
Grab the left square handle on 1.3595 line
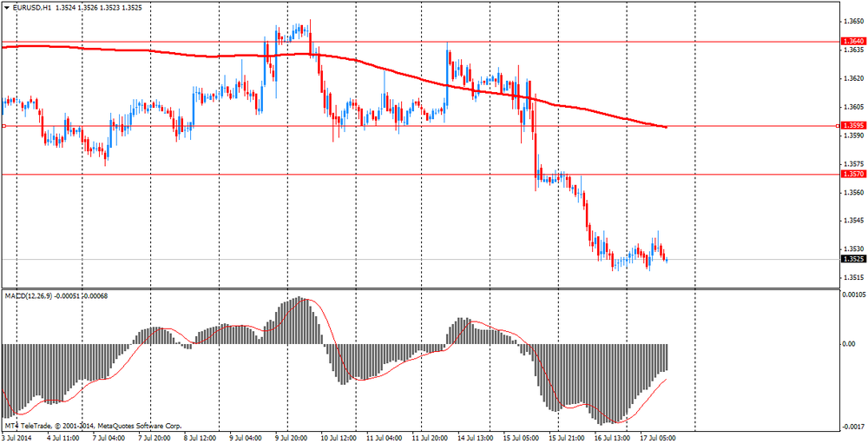pos(3,126)
